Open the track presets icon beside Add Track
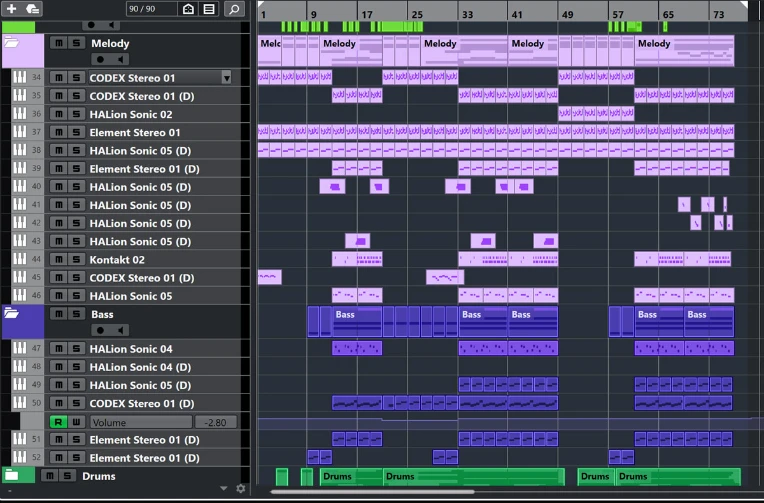The image size is (764, 503). [x=33, y=9]
